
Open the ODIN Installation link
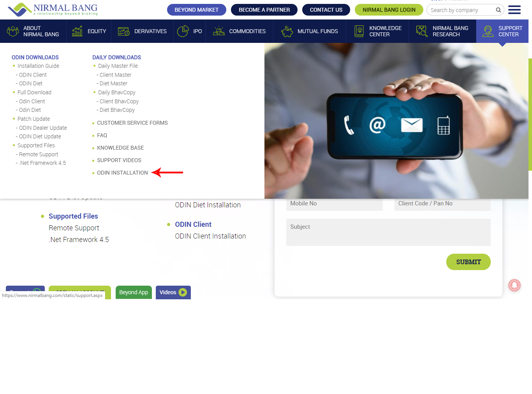[x=122, y=173]
